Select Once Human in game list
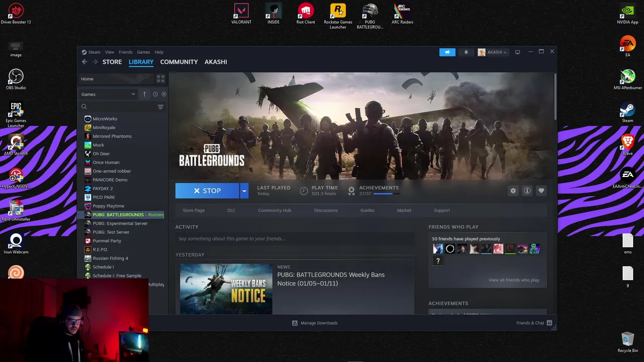Screen dimensions: 644x362 point(106,162)
